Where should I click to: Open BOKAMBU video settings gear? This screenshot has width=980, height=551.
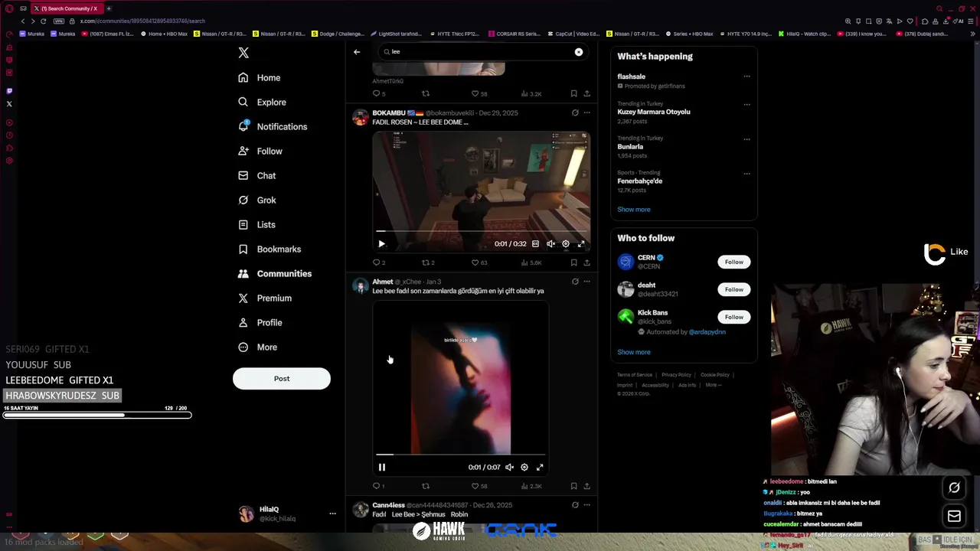566,244
